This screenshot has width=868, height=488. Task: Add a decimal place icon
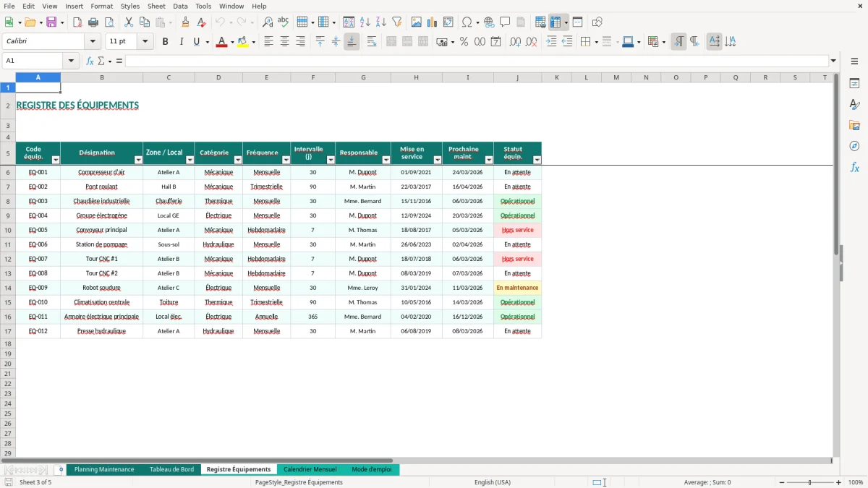click(x=515, y=42)
